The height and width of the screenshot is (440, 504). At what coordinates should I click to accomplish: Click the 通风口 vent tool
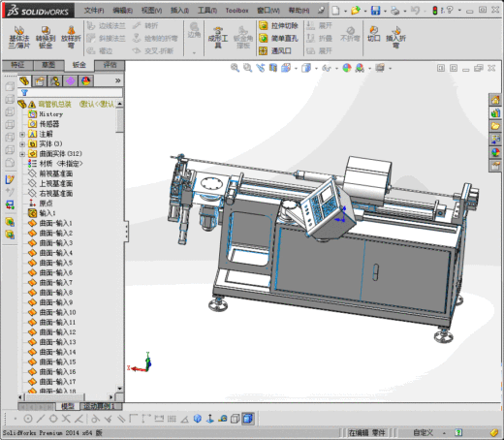(275, 50)
